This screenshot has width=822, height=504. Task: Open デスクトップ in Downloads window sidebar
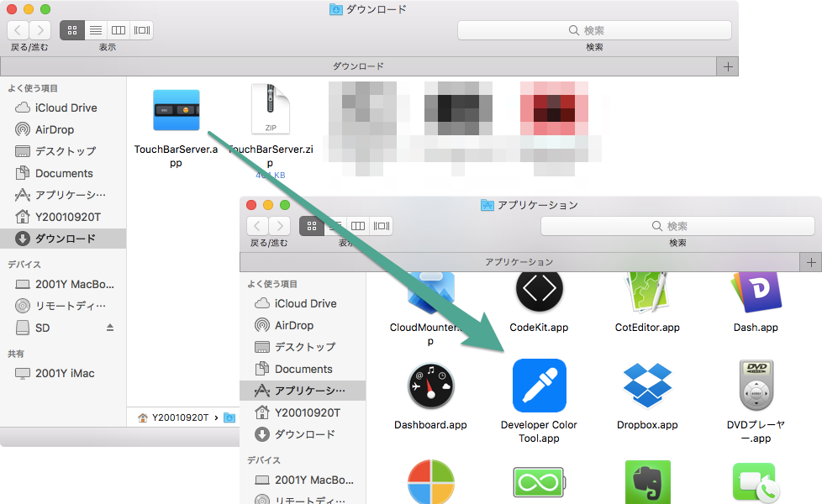tap(63, 151)
